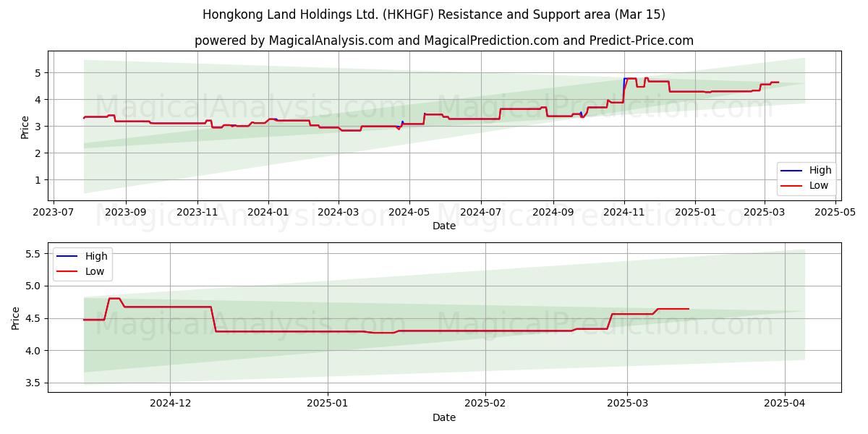Viewport: 868px width, 434px height.
Task: Click the '5' price tick on top chart
Action: pyautogui.click(x=40, y=73)
